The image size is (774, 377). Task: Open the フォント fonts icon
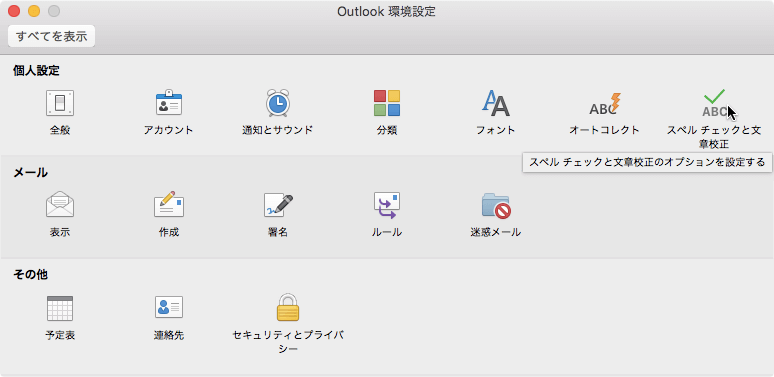[x=496, y=103]
